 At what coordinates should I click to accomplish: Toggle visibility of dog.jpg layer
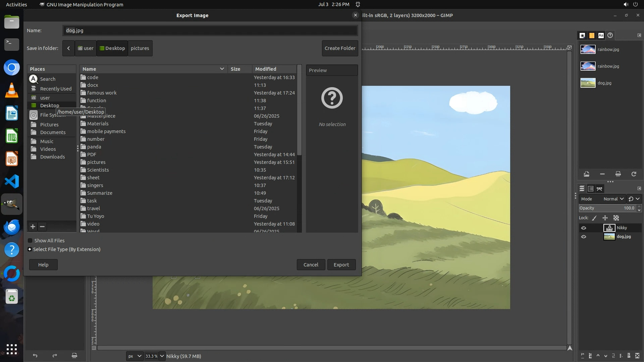(x=584, y=237)
